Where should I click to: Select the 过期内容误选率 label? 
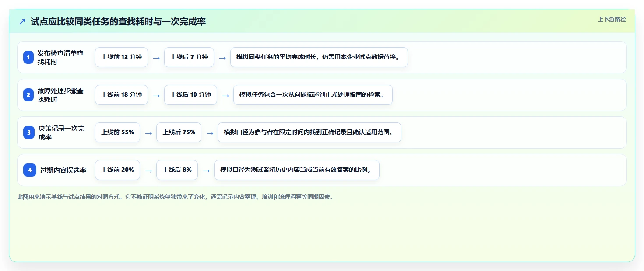(x=63, y=170)
